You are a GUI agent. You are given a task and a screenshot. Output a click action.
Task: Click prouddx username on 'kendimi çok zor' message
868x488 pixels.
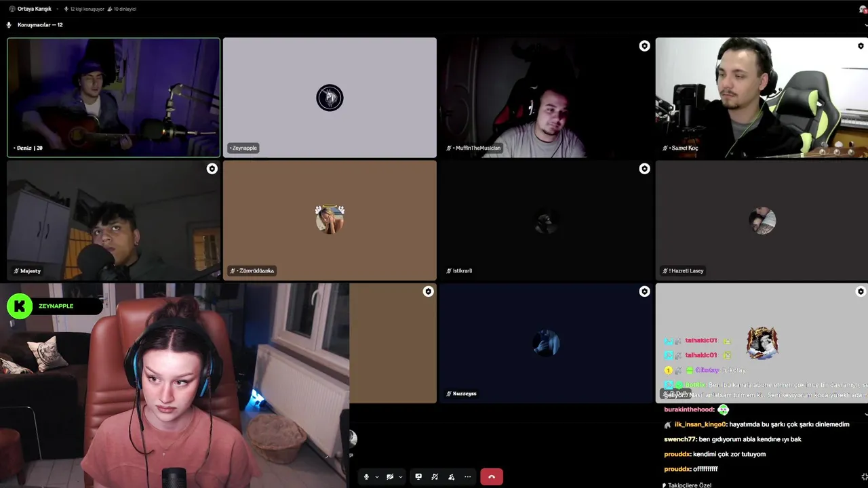(676, 454)
